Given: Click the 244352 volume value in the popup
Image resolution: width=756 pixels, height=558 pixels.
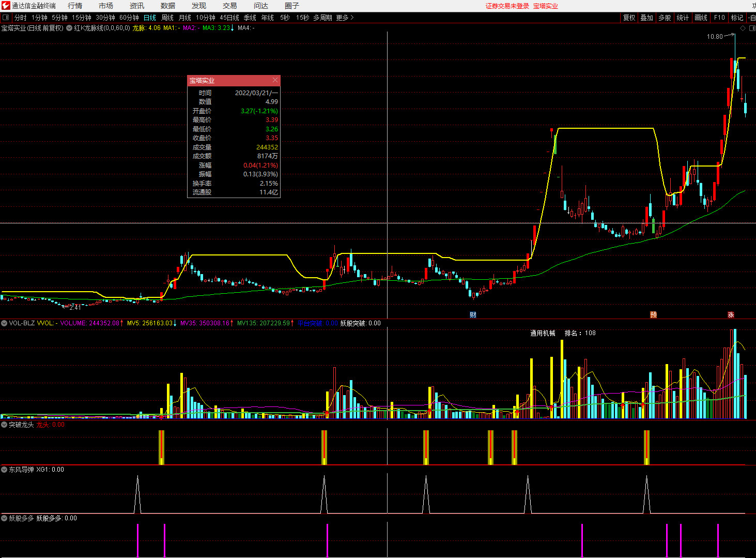Looking at the screenshot, I should [267, 147].
